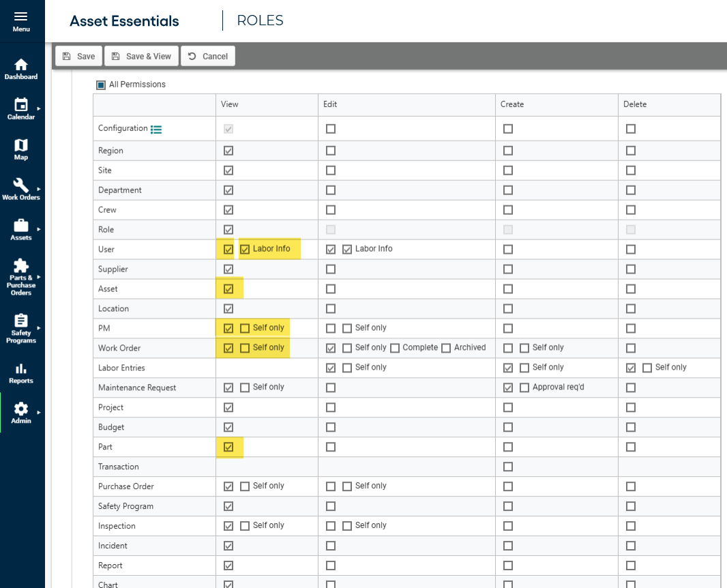Image resolution: width=727 pixels, height=588 pixels.
Task: Uncheck View permission for Asset
Action: pos(228,289)
